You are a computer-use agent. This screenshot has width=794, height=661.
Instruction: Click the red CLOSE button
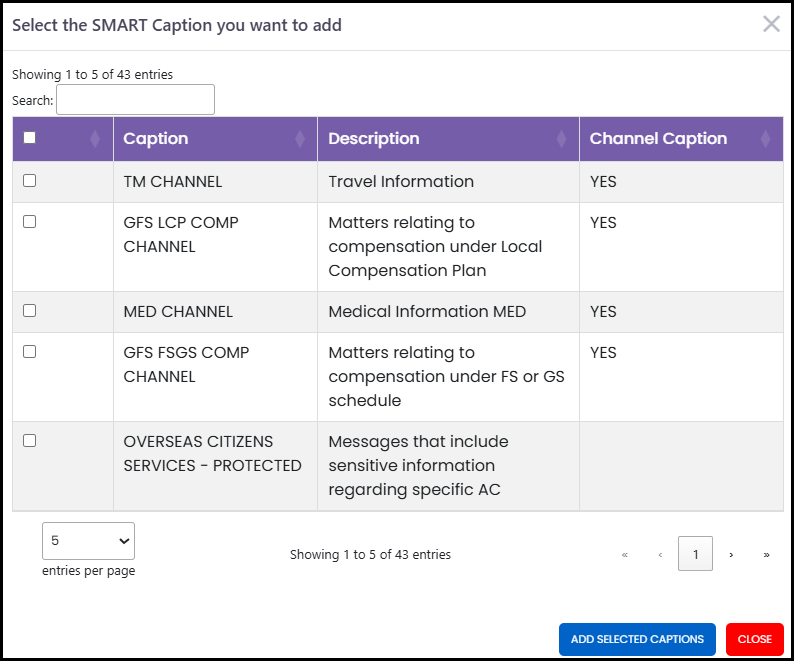tap(755, 639)
